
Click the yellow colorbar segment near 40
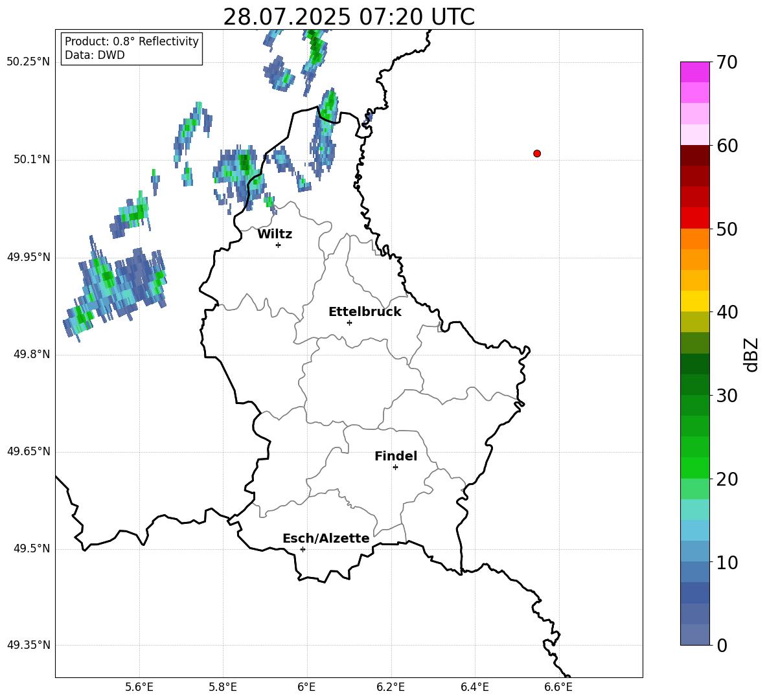point(695,302)
